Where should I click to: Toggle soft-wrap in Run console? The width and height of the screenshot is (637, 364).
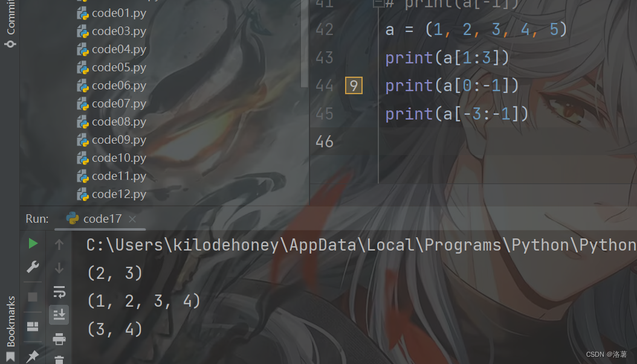[x=59, y=292]
